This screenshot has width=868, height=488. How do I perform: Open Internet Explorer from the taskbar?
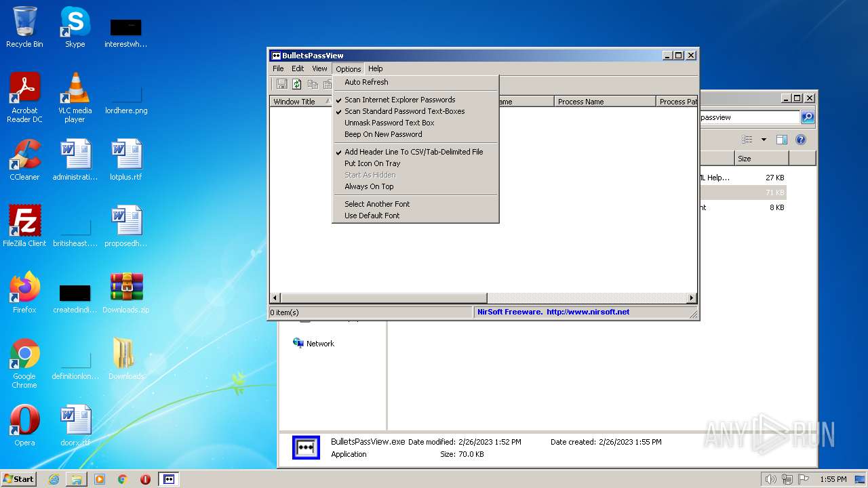coord(54,479)
